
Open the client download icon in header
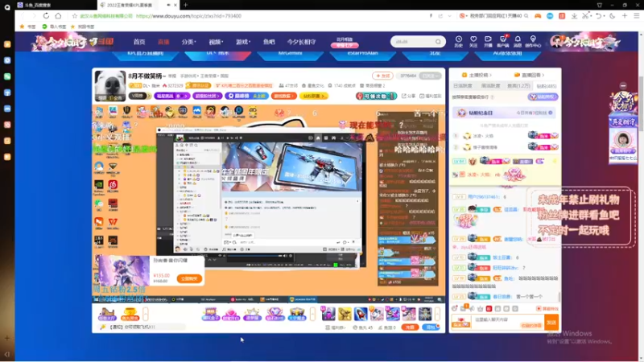click(x=502, y=42)
